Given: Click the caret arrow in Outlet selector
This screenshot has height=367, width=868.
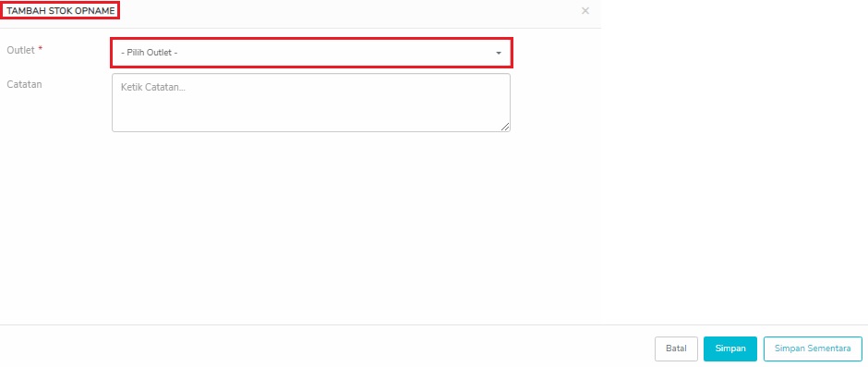Looking at the screenshot, I should point(499,54).
